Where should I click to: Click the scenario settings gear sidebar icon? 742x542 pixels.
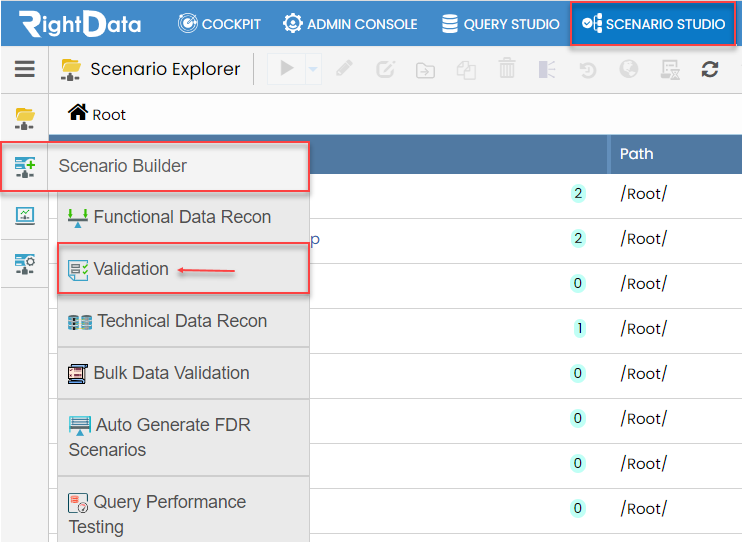[25, 264]
